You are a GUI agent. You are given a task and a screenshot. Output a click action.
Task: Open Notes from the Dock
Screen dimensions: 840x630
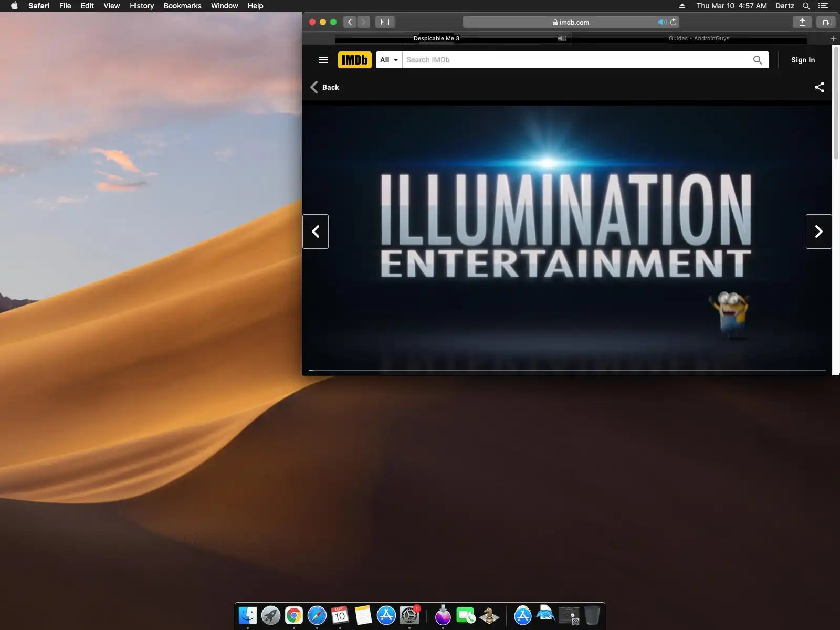(x=363, y=615)
